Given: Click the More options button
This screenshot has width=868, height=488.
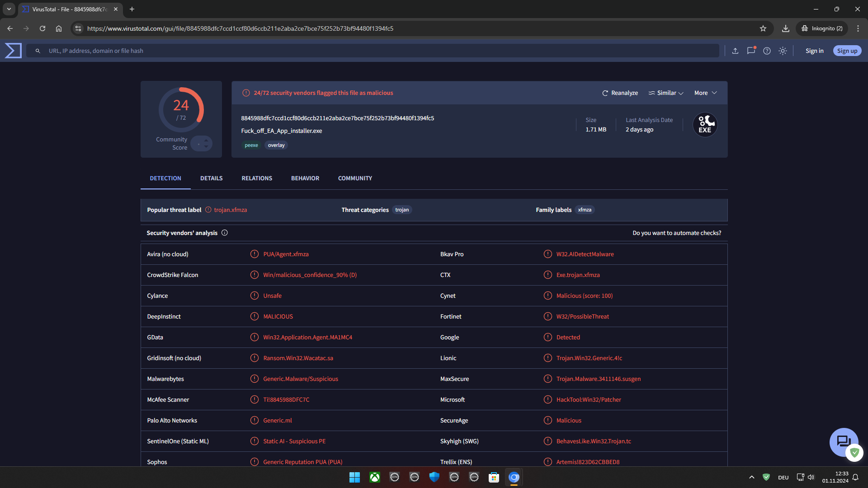Looking at the screenshot, I should [x=705, y=92].
